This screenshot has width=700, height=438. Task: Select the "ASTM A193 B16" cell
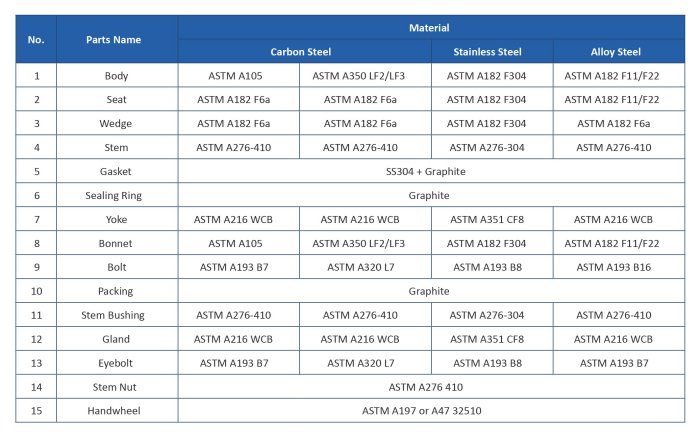[615, 267]
